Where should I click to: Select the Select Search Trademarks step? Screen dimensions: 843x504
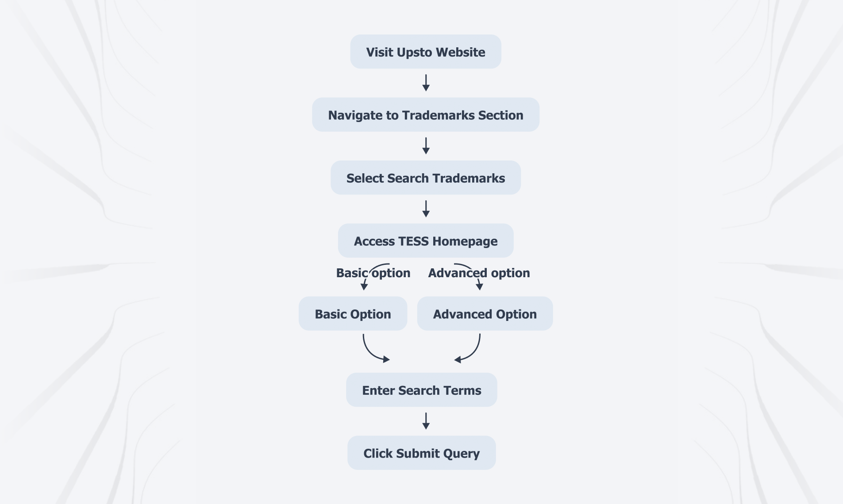point(425,178)
